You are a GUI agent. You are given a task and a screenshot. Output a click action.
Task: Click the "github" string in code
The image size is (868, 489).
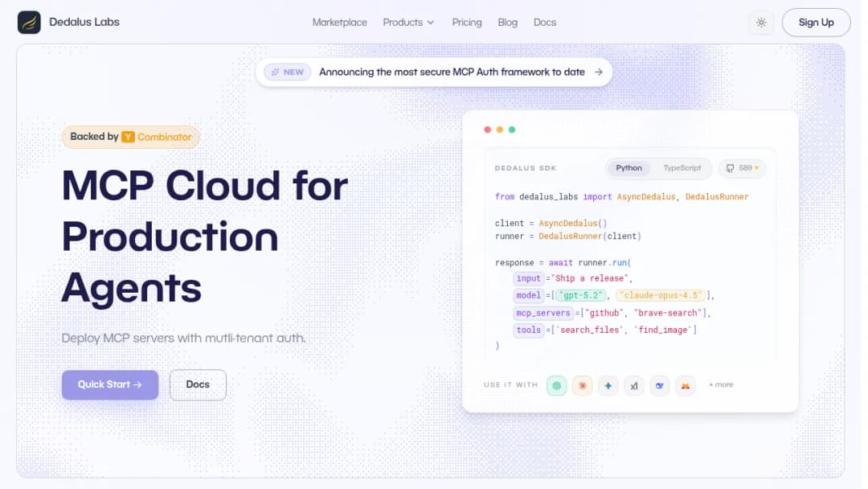tap(604, 314)
